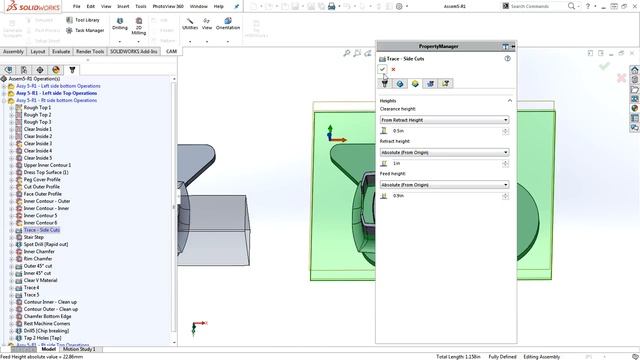This screenshot has height=360, width=640.
Task: Pin the PropertyManager panel
Action: tap(513, 47)
